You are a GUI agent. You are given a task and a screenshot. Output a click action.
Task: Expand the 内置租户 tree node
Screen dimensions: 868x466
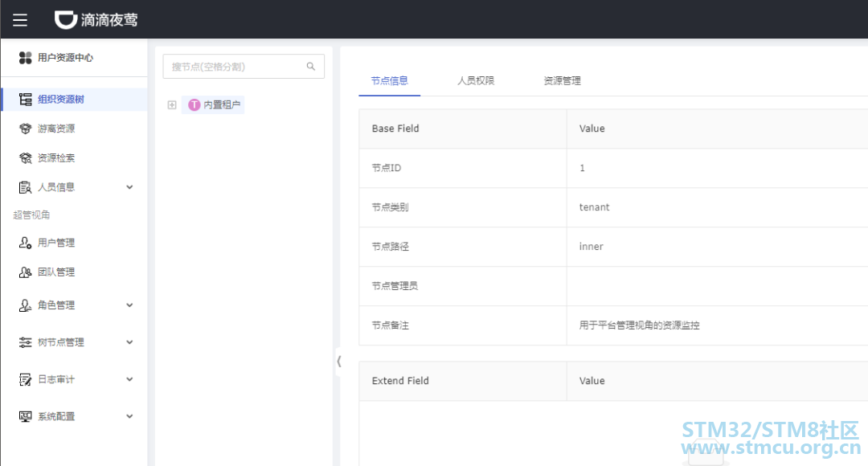(172, 104)
